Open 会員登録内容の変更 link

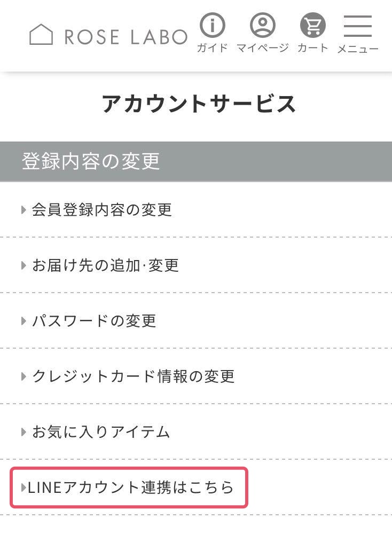point(102,210)
